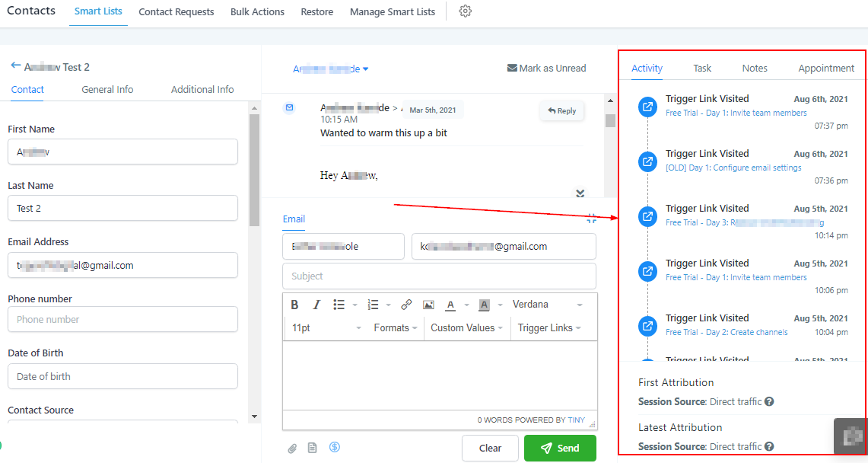Insert a bulleted list
The image size is (868, 463).
(339, 305)
